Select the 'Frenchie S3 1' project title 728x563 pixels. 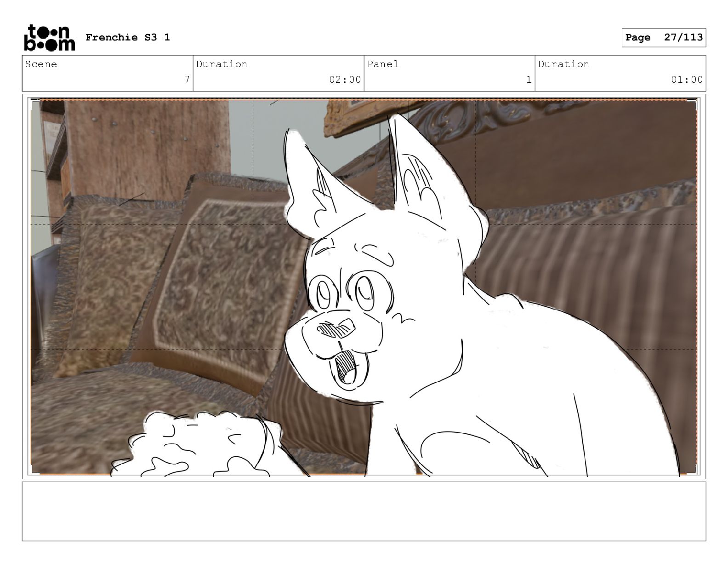tap(128, 37)
